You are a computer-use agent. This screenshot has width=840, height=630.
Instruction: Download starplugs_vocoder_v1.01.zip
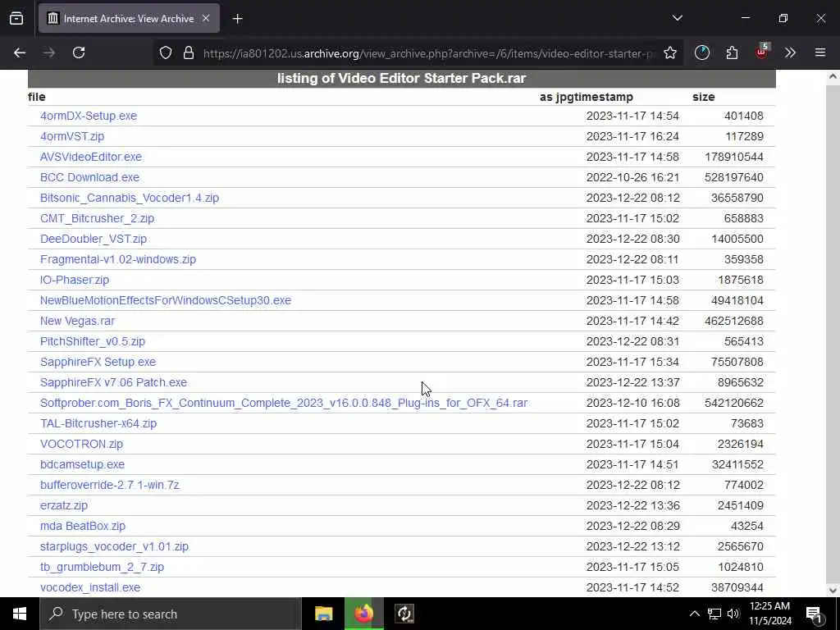tap(114, 546)
